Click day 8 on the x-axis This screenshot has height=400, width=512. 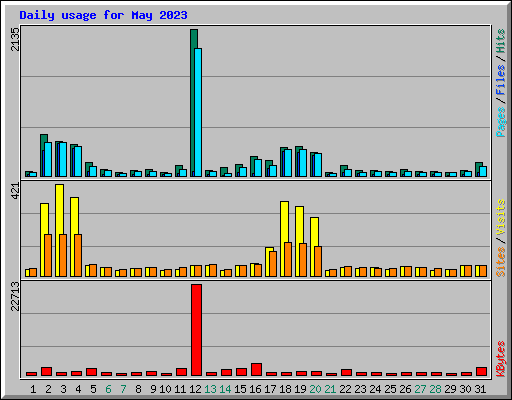[x=138, y=389]
